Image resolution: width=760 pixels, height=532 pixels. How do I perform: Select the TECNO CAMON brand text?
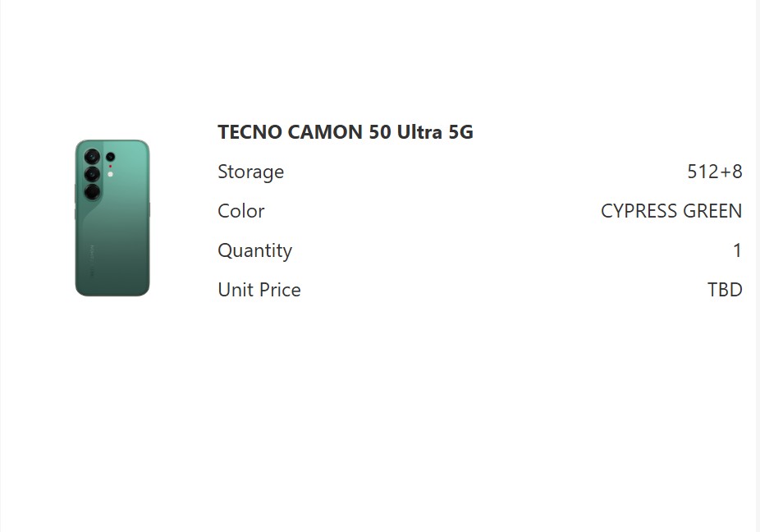coord(291,132)
